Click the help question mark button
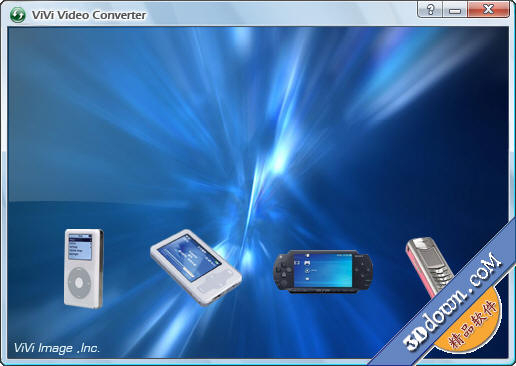The height and width of the screenshot is (366, 516). (430, 9)
